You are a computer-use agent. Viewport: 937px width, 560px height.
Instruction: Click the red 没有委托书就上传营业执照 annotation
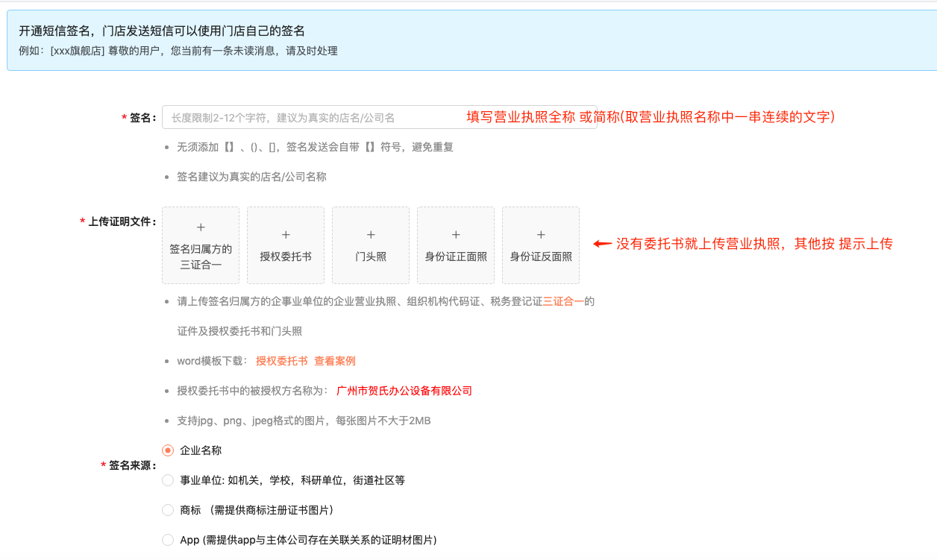(753, 244)
